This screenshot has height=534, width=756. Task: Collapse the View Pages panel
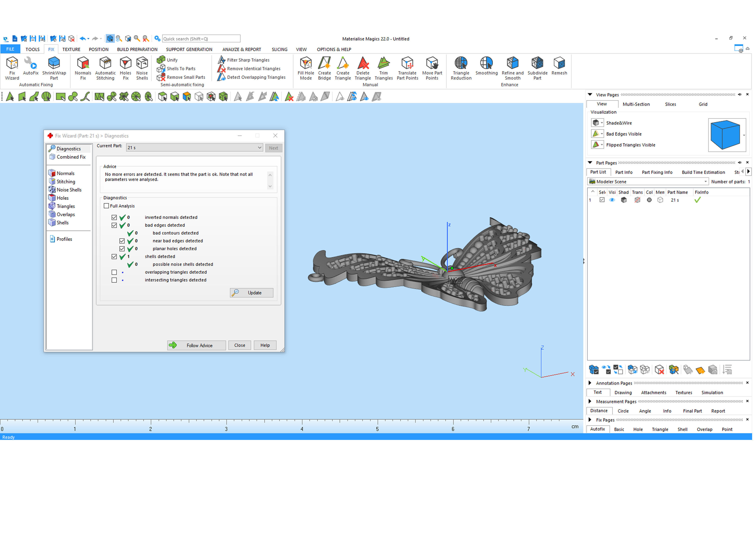[590, 95]
